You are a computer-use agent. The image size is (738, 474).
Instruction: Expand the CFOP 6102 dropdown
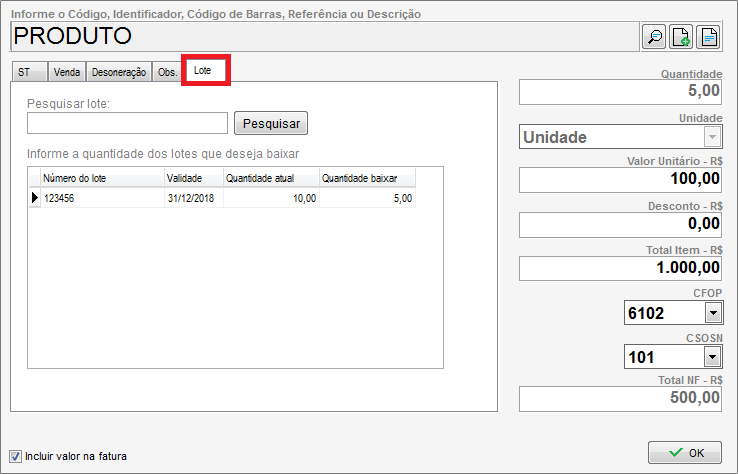coord(712,313)
